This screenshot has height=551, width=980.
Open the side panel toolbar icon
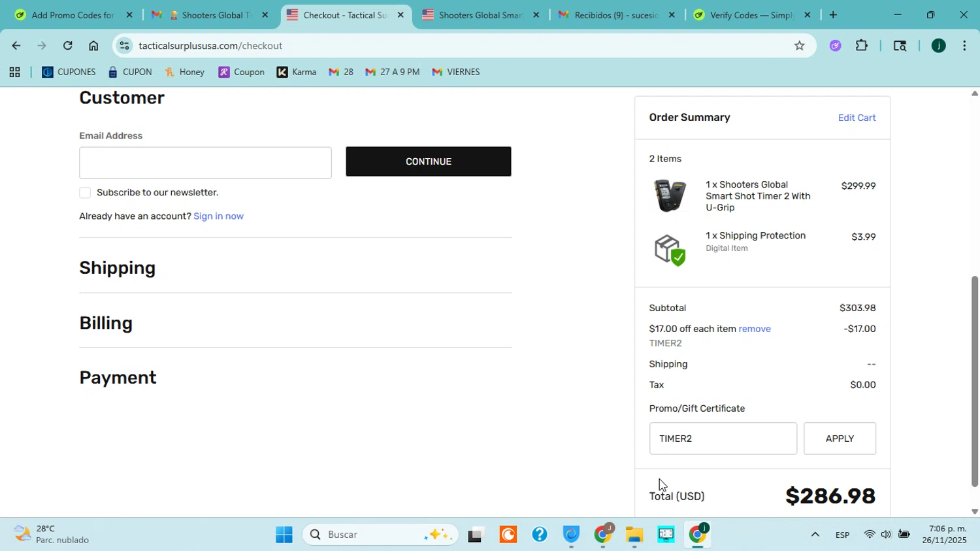(900, 46)
